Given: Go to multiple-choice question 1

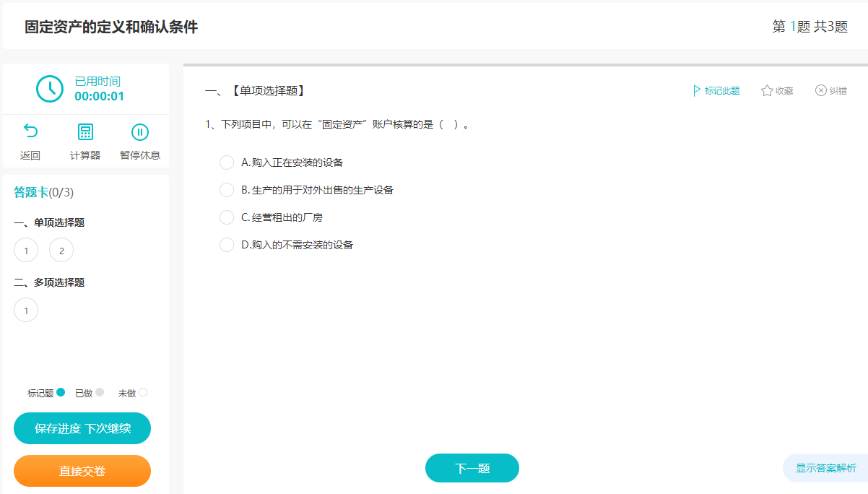Looking at the screenshot, I should (26, 311).
